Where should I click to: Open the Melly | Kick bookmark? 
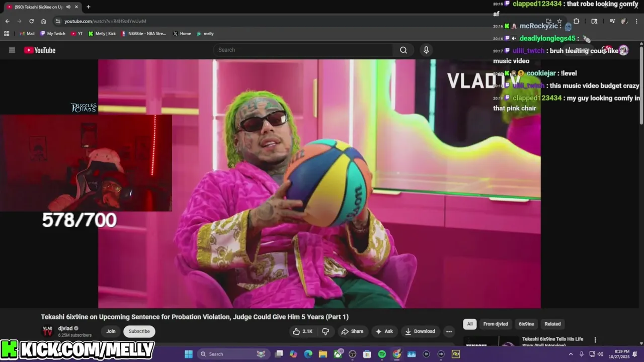102,34
